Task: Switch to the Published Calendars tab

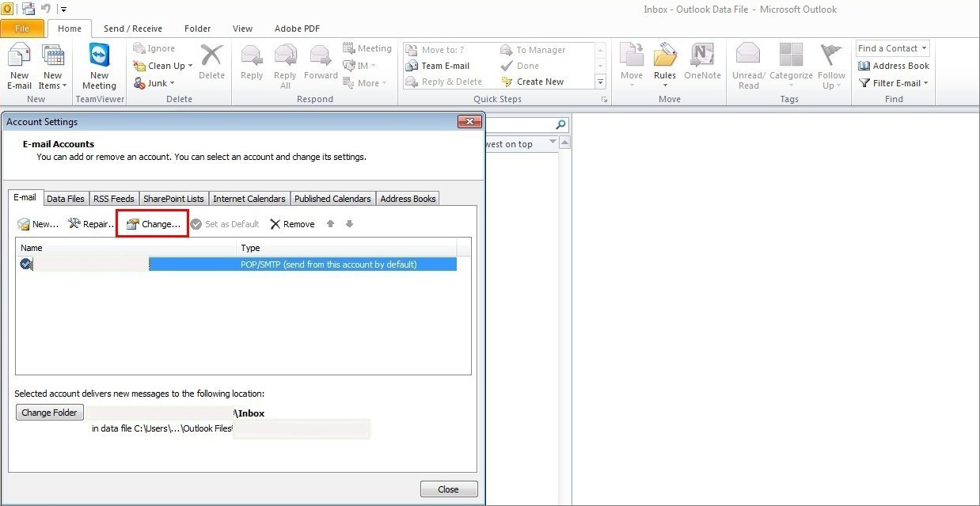Action: [332, 199]
